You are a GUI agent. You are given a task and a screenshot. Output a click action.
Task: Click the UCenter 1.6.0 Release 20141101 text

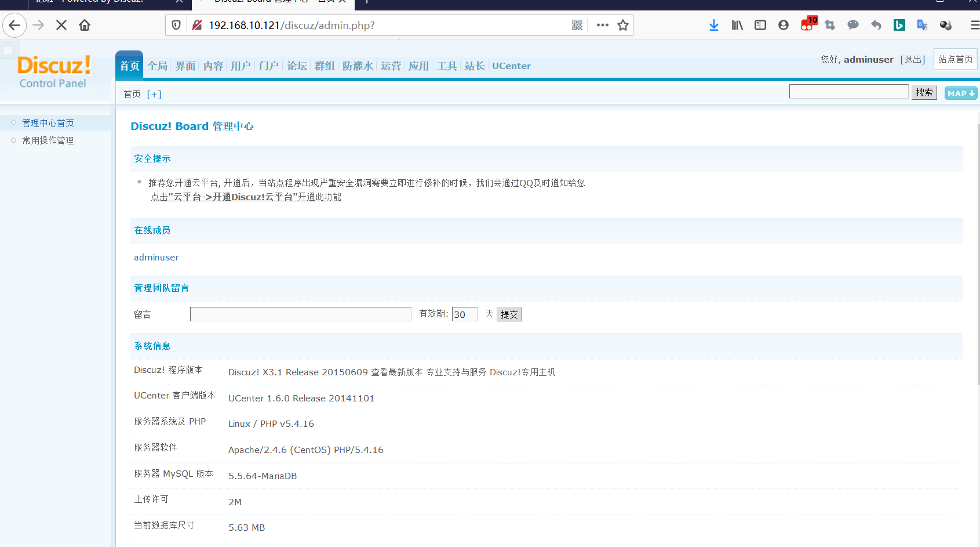tap(301, 399)
